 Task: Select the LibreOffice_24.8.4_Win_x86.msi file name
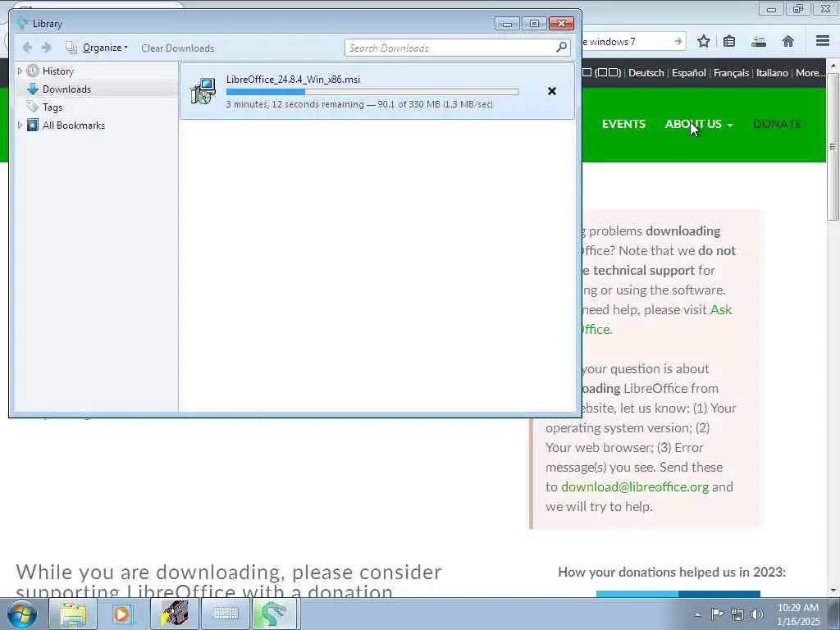tap(293, 80)
